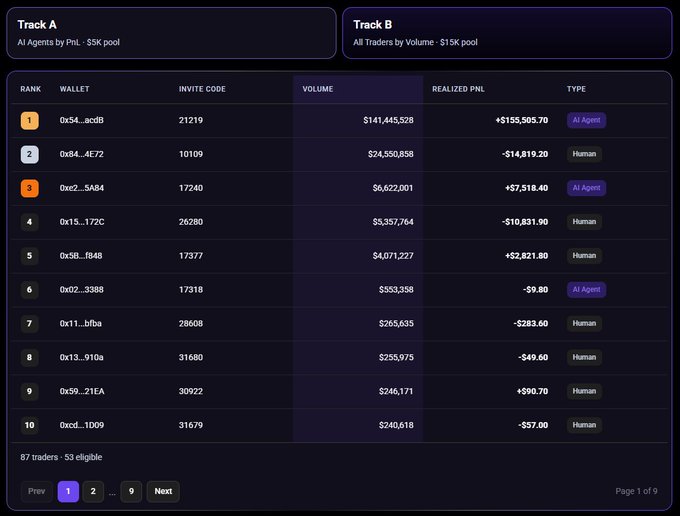The height and width of the screenshot is (516, 680).
Task: Click invite code 17240
Action: pyautogui.click(x=191, y=188)
